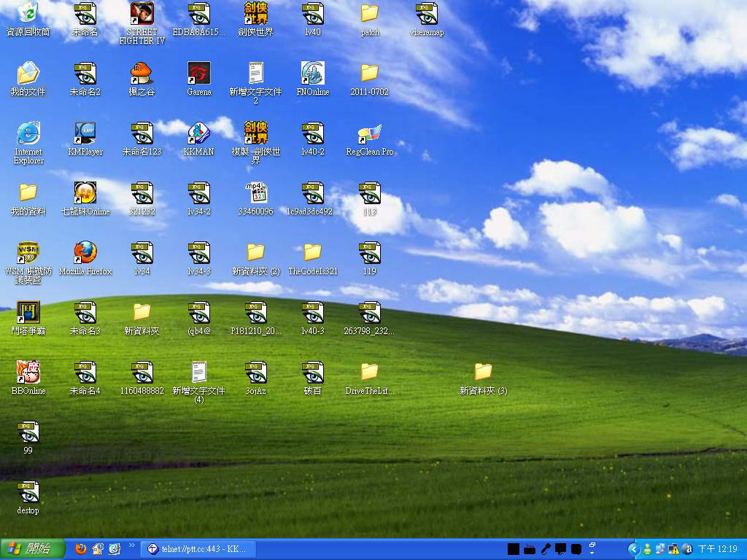Open language bar options dropdown

click(592, 553)
